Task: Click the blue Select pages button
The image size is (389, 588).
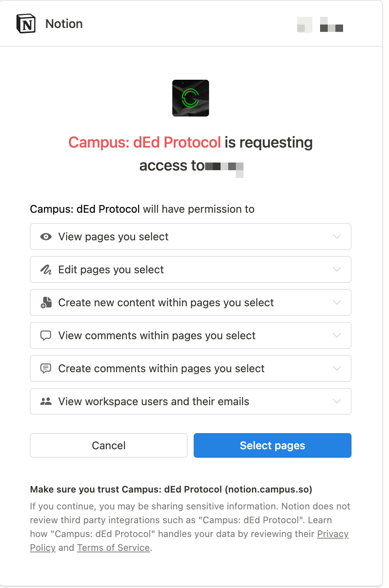Action: (x=273, y=445)
